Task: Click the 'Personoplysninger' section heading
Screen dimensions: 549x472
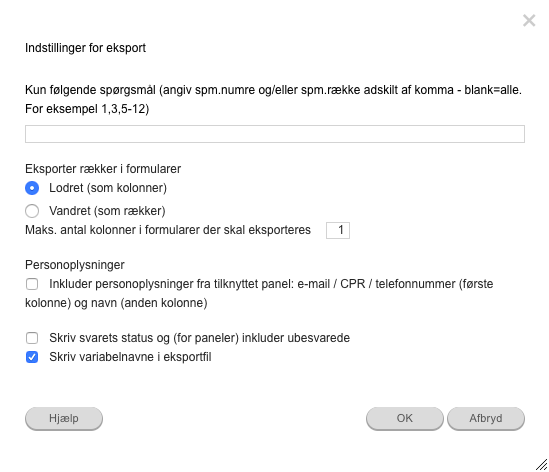Action: coord(75,265)
